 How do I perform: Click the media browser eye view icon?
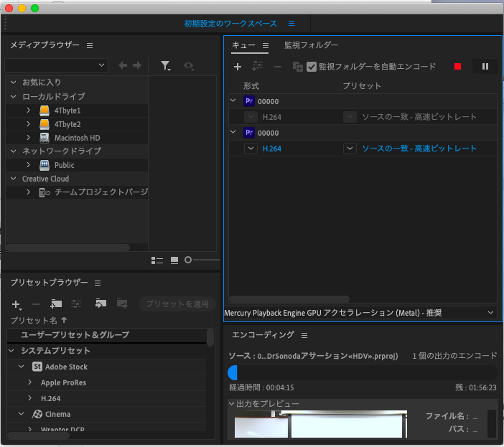[189, 66]
